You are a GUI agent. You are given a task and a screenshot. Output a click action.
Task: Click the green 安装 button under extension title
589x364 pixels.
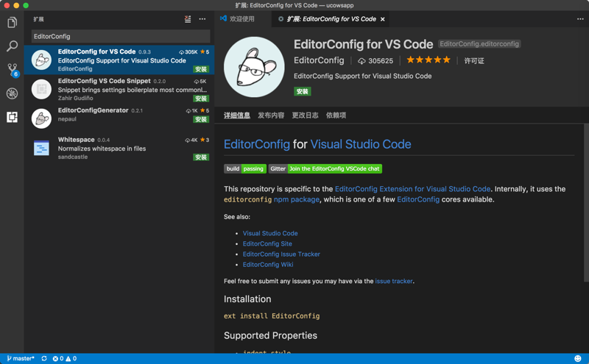(302, 92)
